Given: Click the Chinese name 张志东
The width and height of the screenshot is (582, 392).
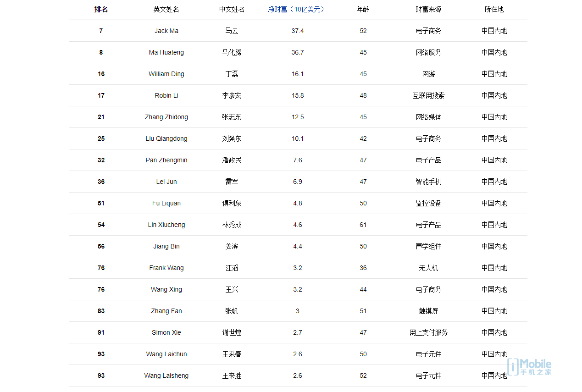Looking at the screenshot, I should (x=232, y=117).
